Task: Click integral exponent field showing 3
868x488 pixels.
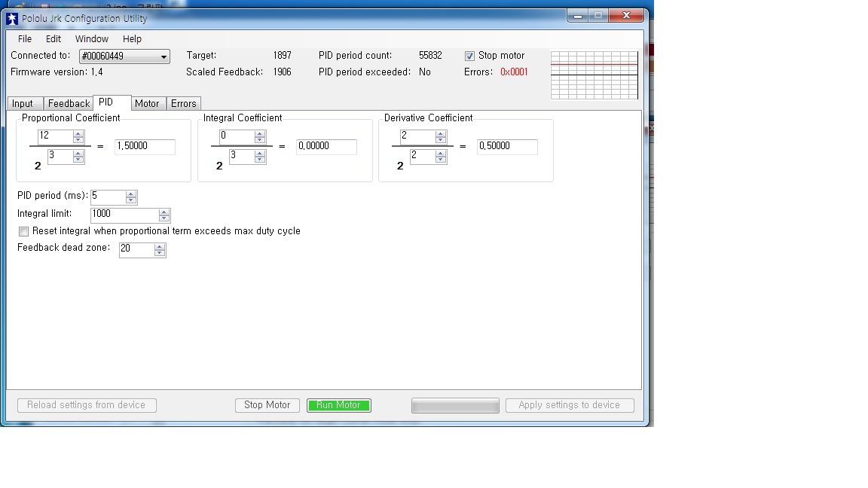Action: (242, 156)
